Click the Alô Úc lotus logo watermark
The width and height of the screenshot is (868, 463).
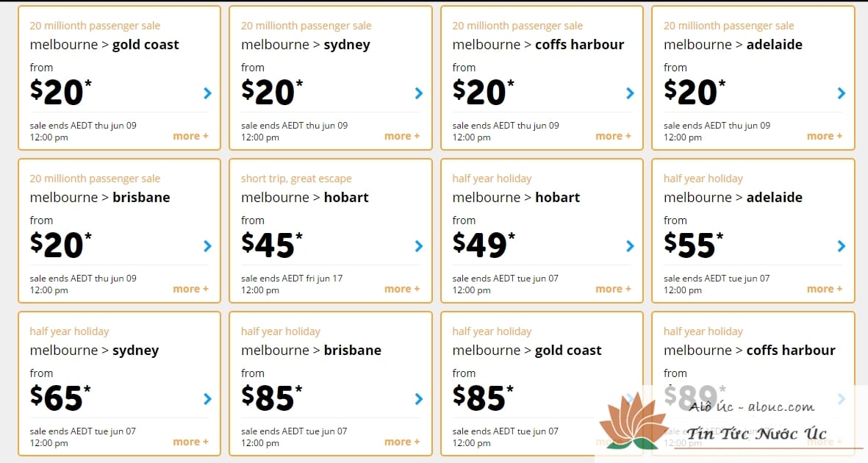(x=633, y=421)
